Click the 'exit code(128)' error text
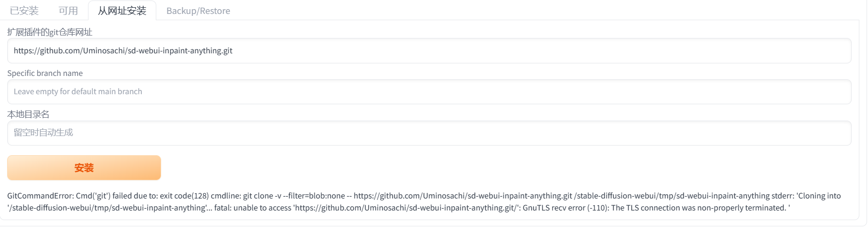Screen dimensions: 868x235 [x=184, y=196]
